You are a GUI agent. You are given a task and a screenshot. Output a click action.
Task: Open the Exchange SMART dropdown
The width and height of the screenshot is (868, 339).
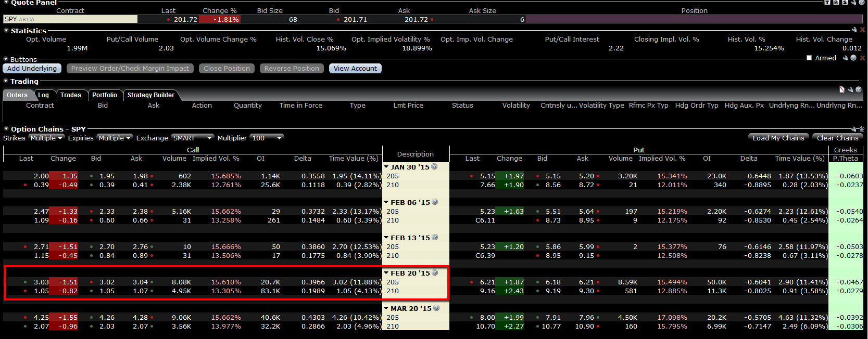coord(193,138)
